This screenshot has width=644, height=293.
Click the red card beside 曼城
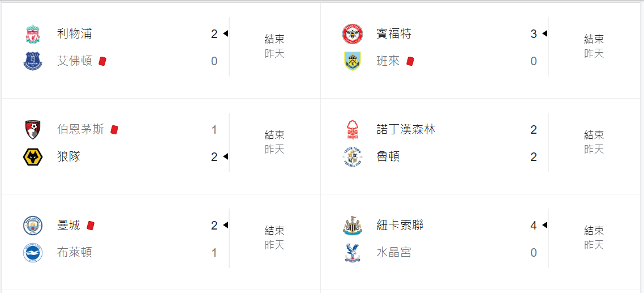tap(91, 226)
